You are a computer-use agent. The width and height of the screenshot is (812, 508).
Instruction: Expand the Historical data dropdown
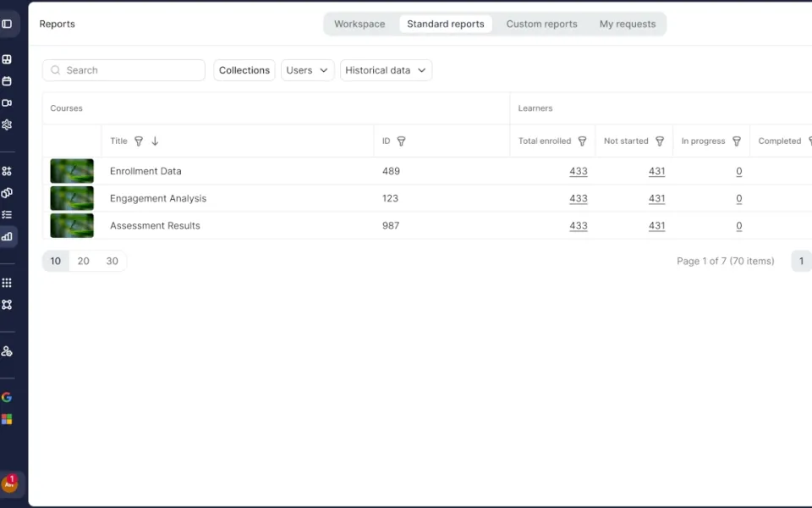click(386, 70)
